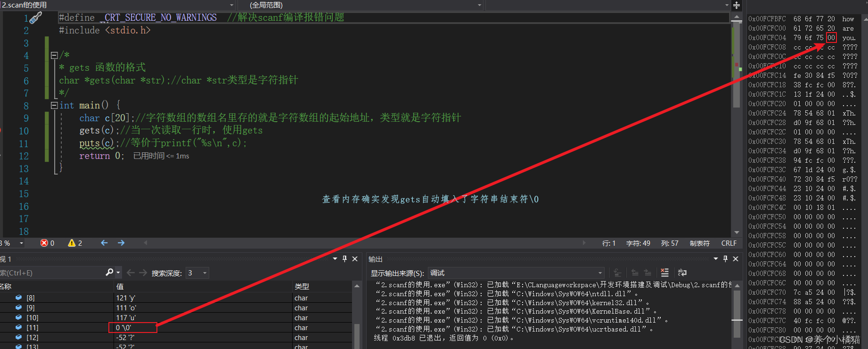The height and width of the screenshot is (349, 868).
Task: Click the 行: 1 status entry
Action: click(609, 243)
